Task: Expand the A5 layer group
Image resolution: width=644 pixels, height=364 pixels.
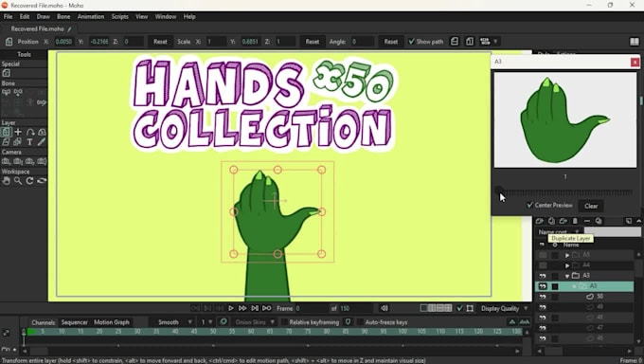Action: click(x=567, y=255)
